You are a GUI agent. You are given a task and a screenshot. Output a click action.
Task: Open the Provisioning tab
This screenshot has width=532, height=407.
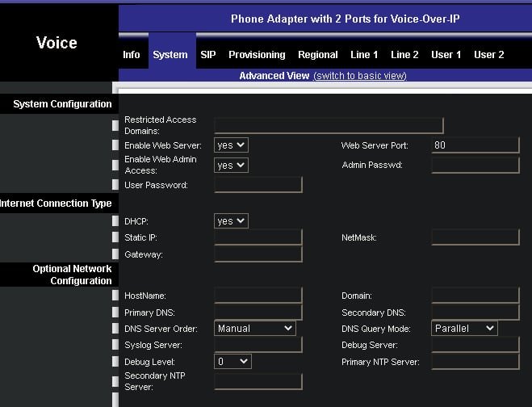[257, 55]
